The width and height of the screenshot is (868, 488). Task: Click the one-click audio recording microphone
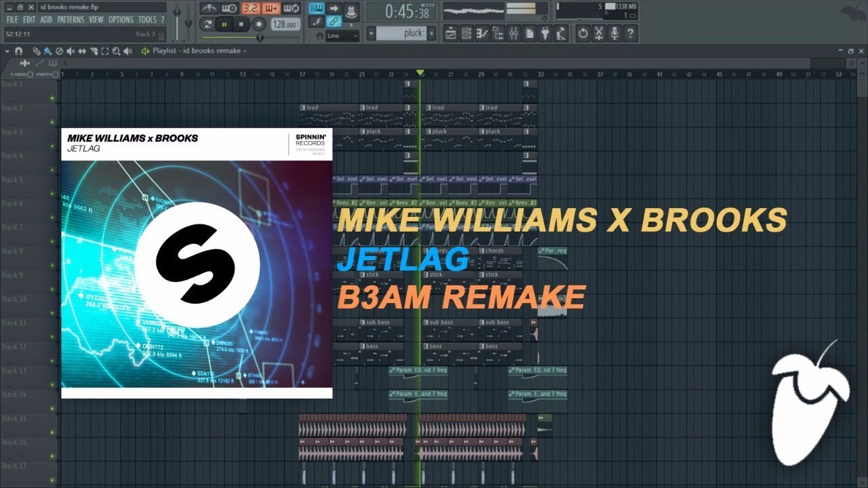tap(614, 33)
